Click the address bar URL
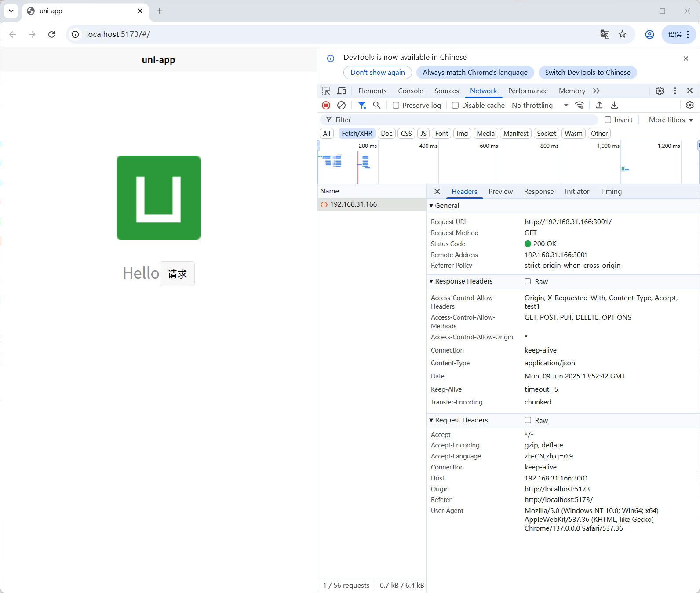700x593 pixels. (x=118, y=34)
